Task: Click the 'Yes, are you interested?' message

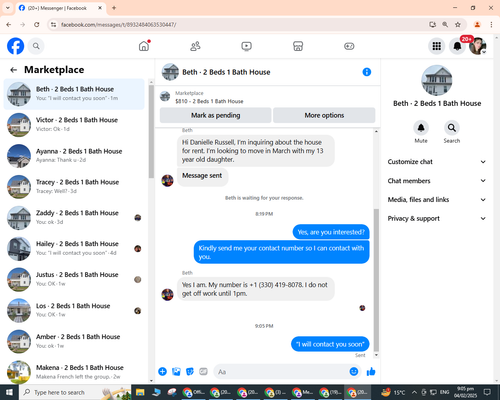Action: point(331,232)
